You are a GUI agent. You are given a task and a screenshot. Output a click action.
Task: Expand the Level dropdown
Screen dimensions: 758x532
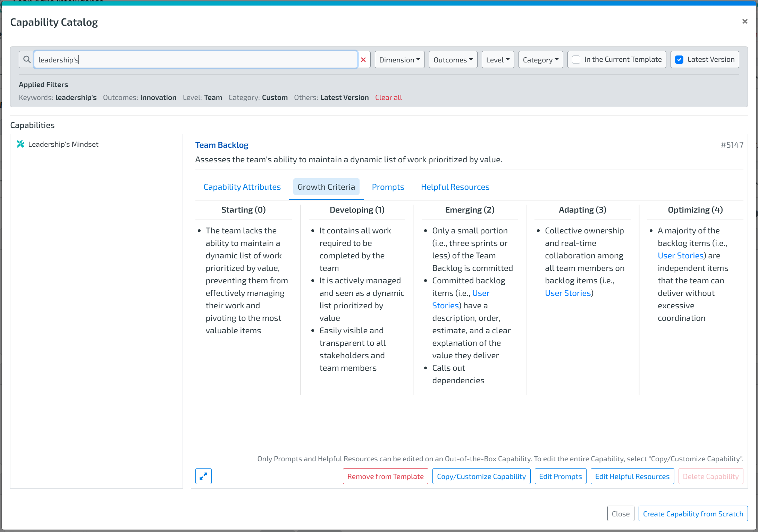coord(498,60)
